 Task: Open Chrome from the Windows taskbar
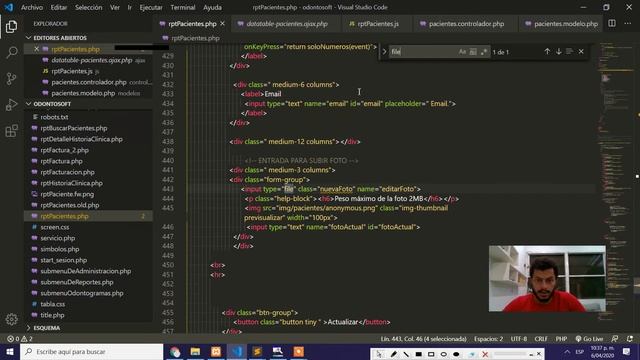coord(175,351)
